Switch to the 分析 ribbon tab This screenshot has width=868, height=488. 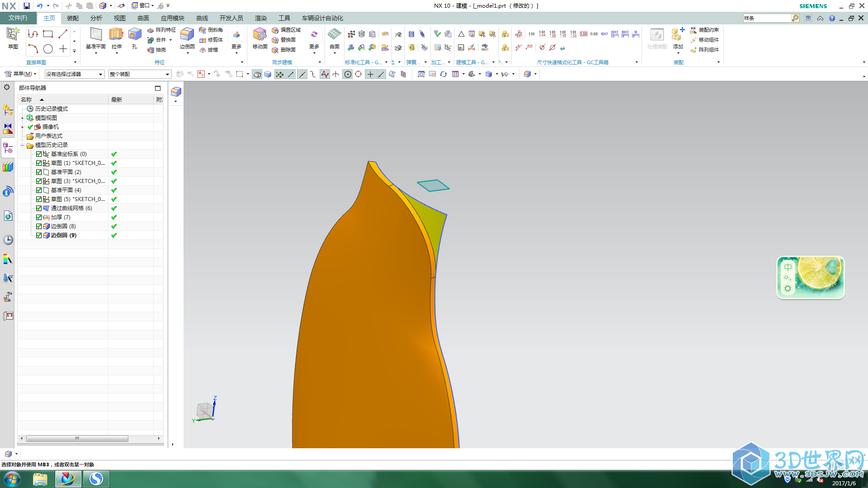(x=96, y=18)
